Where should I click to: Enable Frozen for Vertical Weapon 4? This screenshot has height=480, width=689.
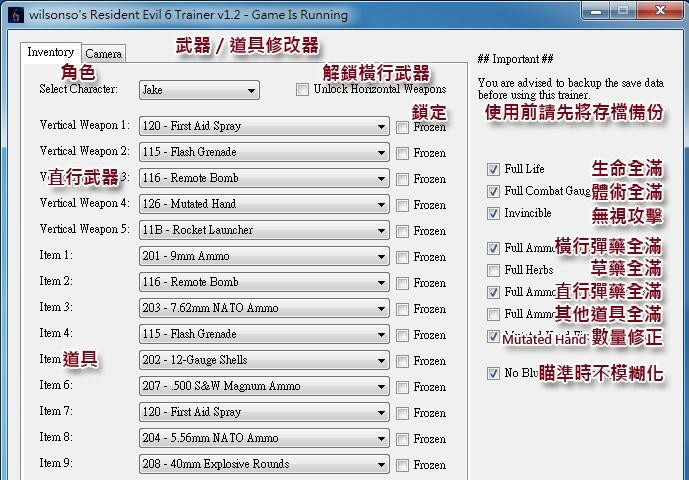tap(402, 205)
